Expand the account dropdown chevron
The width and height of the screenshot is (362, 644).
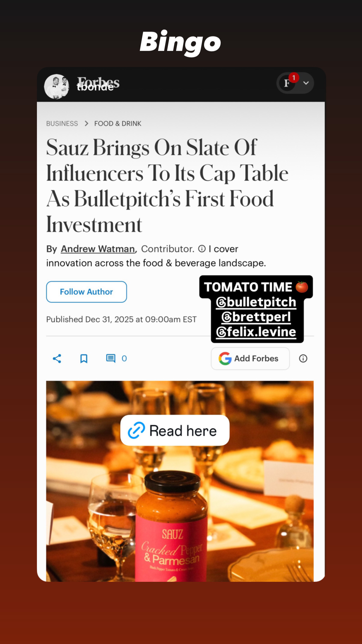(306, 83)
